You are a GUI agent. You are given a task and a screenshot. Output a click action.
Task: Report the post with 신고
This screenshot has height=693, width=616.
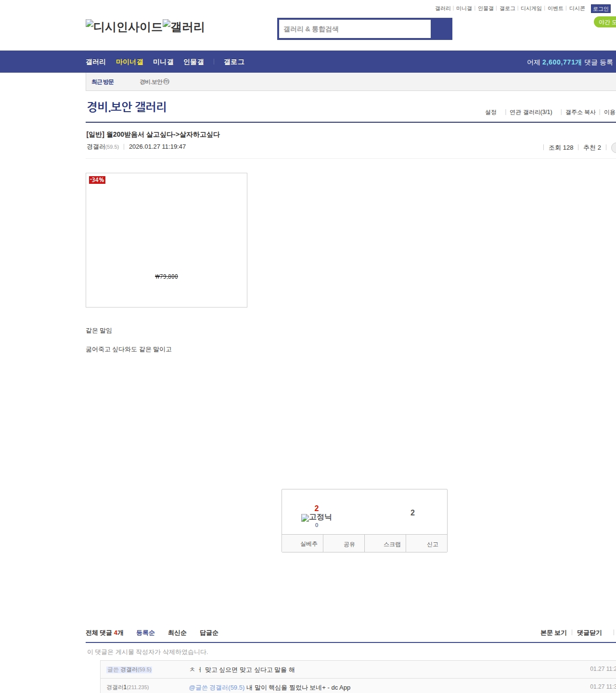[x=432, y=544]
